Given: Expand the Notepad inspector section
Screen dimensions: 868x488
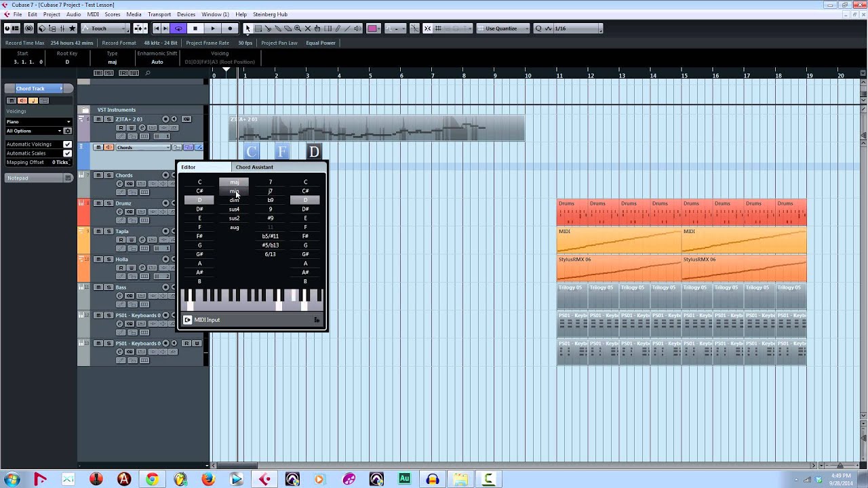Looking at the screenshot, I should click(38, 178).
